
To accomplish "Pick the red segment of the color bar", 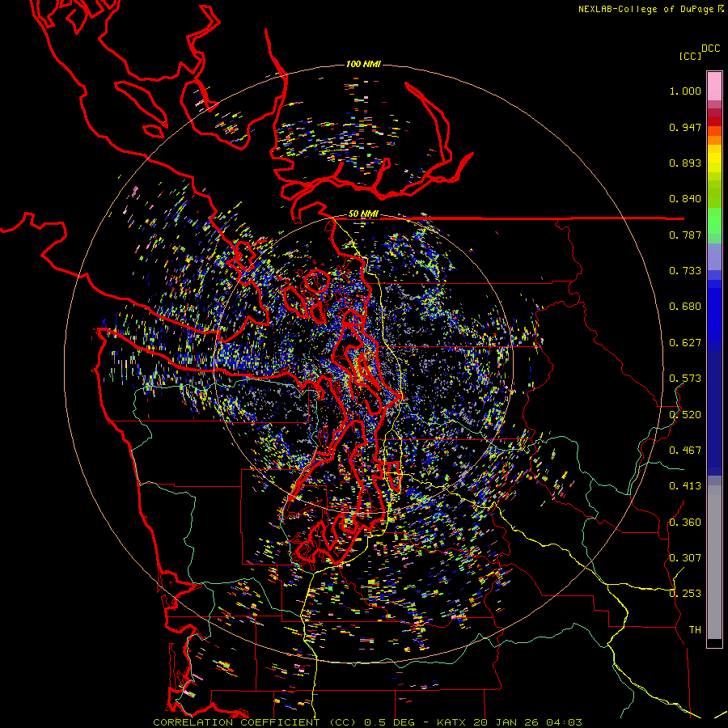I will tap(714, 121).
